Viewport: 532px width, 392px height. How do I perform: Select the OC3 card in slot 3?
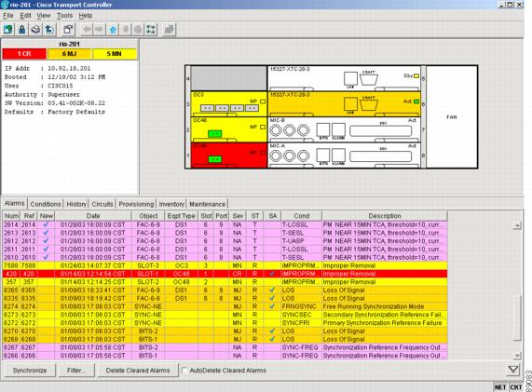pos(229,103)
